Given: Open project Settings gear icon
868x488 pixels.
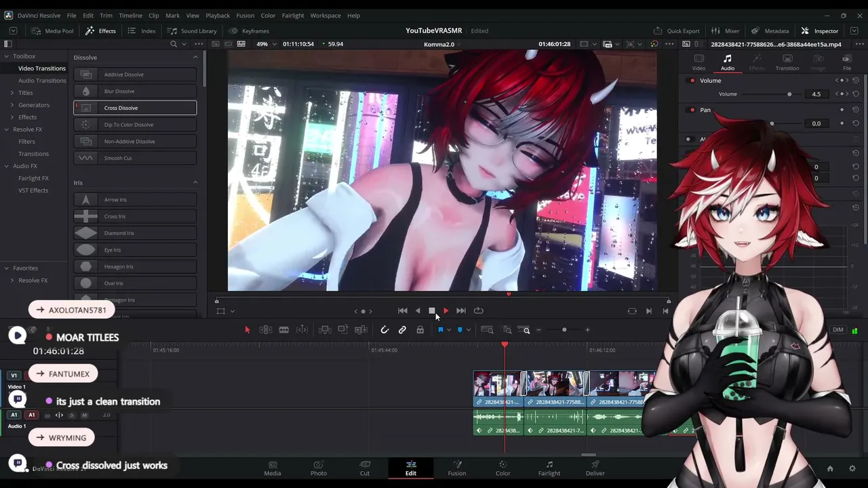Looking at the screenshot, I should coord(852,468).
